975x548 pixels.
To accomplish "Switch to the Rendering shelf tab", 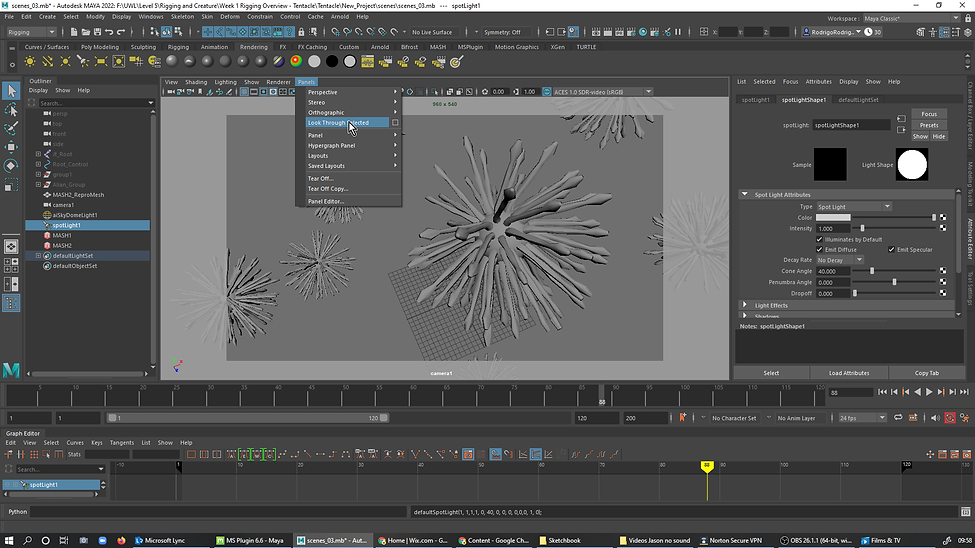I will (x=254, y=47).
